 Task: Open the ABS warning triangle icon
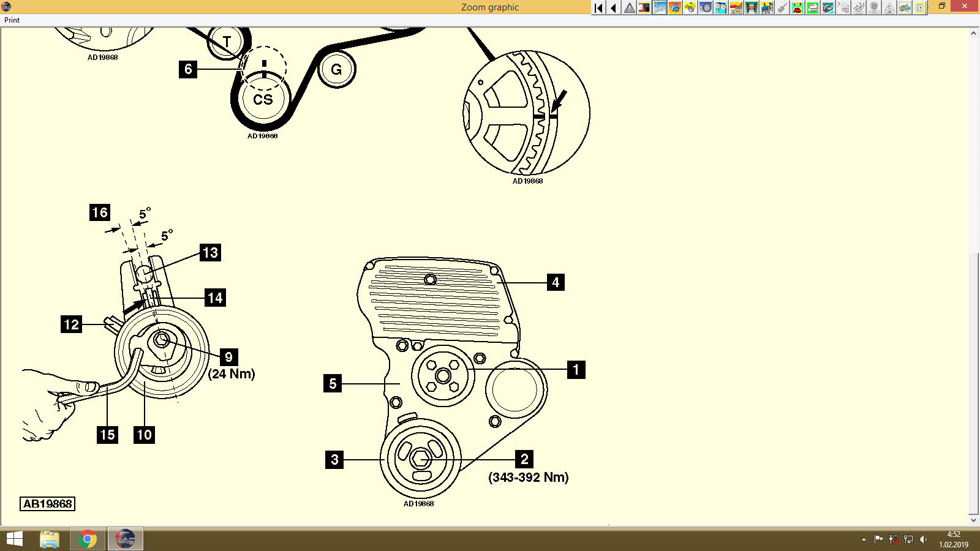click(891, 8)
